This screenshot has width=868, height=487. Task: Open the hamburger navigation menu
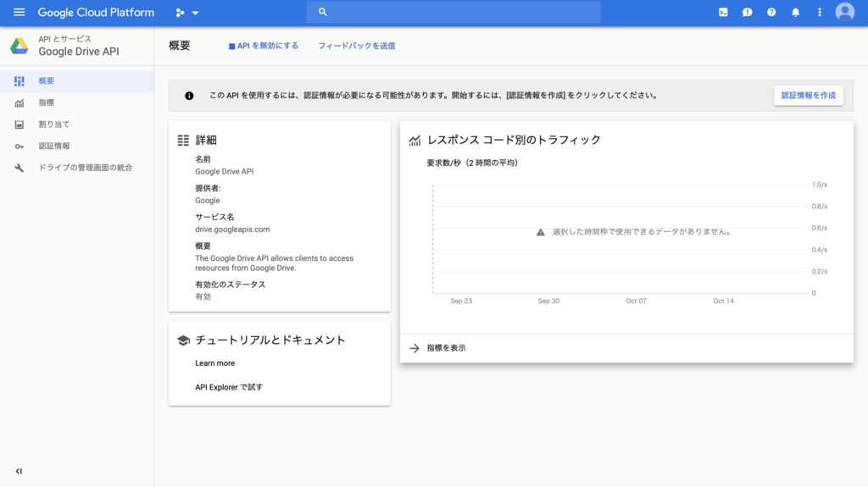pos(19,12)
